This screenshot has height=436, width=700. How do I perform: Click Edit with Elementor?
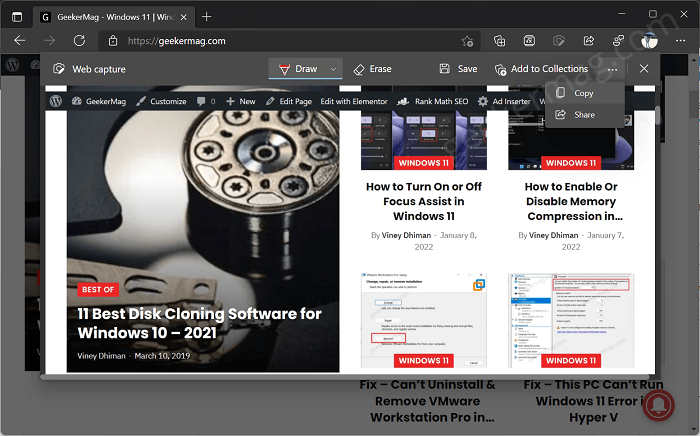coord(354,101)
